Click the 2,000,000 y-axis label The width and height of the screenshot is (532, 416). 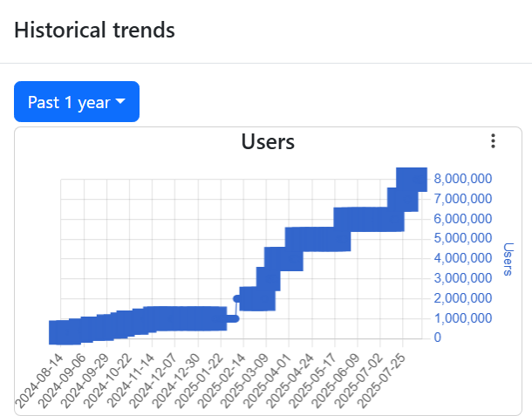pyautogui.click(x=464, y=298)
